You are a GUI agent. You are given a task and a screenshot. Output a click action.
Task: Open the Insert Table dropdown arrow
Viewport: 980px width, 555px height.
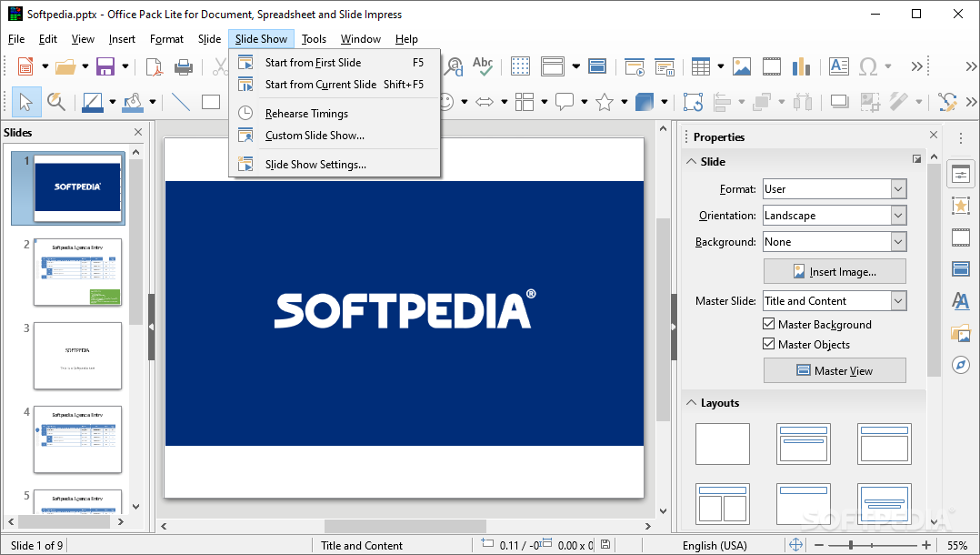coord(721,66)
